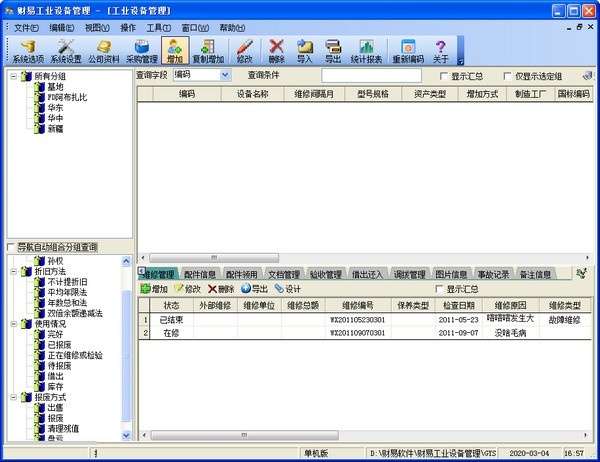Click 设计 in maintenance panel toolbar
Screen dimensions: 600x462
(x=287, y=289)
